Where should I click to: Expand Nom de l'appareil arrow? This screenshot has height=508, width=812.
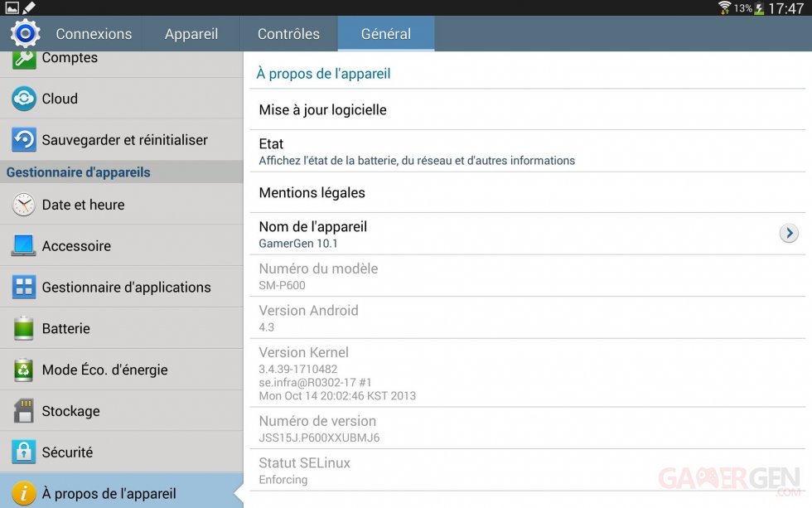pyautogui.click(x=788, y=234)
